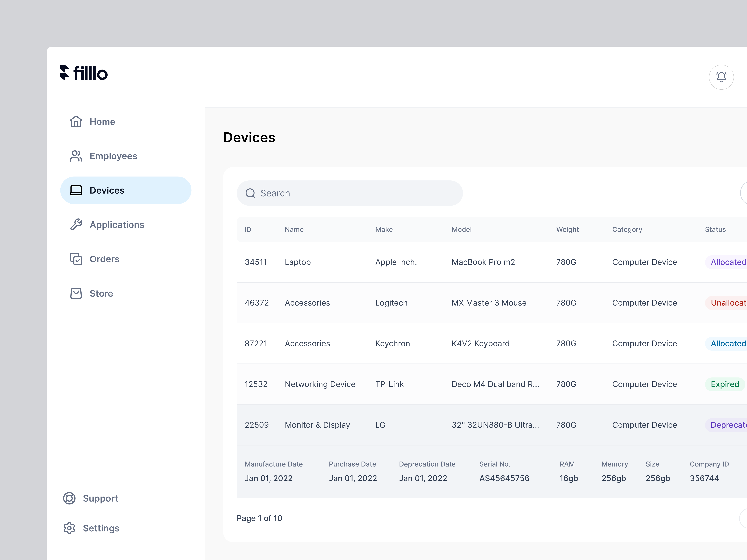The image size is (747, 560).
Task: Click the Expired status badge
Action: (725, 384)
